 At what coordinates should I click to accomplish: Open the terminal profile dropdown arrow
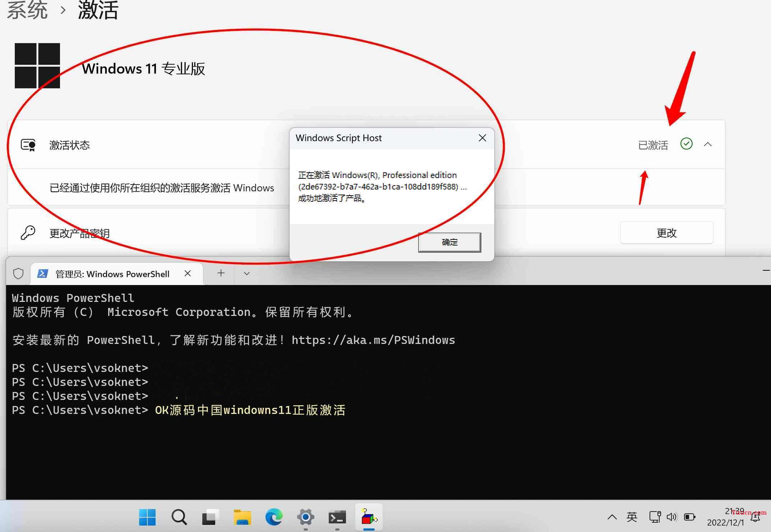coord(246,273)
